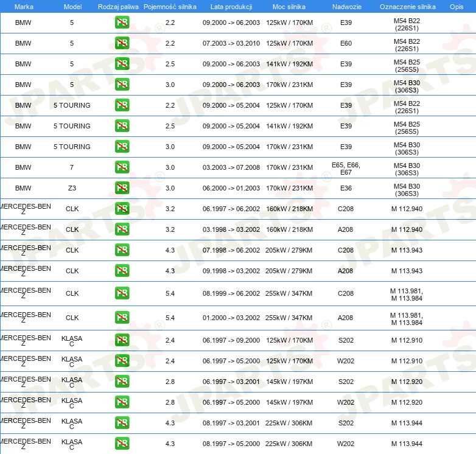
Task: Click the production years '08.1999 -> 06.2002'
Action: coord(231,293)
